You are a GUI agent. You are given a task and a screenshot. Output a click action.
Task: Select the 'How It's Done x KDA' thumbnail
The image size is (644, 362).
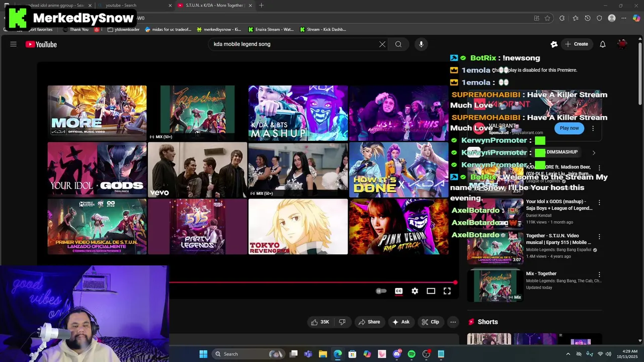point(398,169)
